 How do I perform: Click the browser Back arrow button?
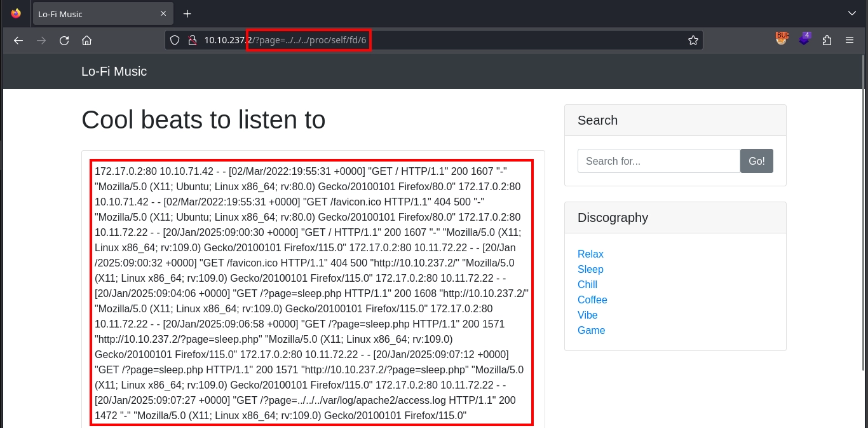pos(18,41)
